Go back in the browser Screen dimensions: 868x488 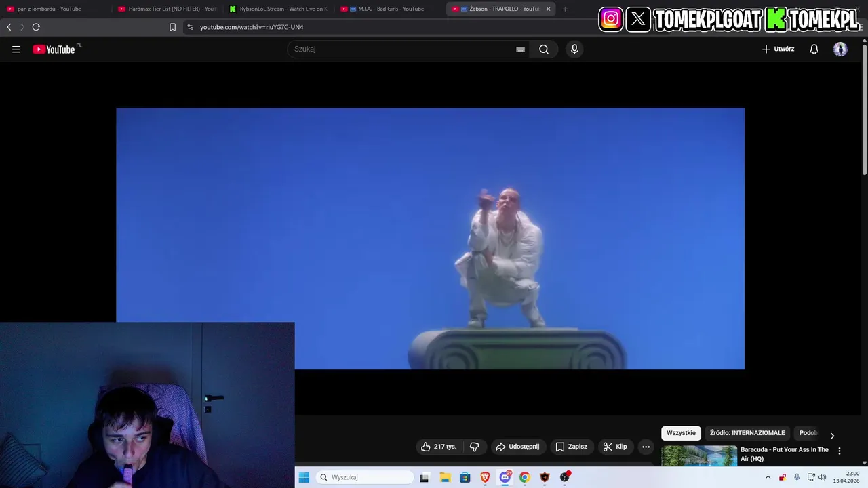[9, 27]
